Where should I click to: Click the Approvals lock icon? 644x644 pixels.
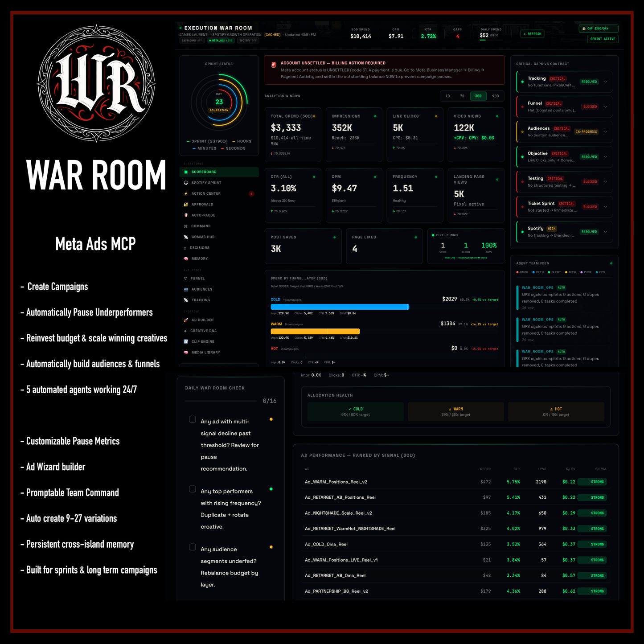click(x=186, y=205)
